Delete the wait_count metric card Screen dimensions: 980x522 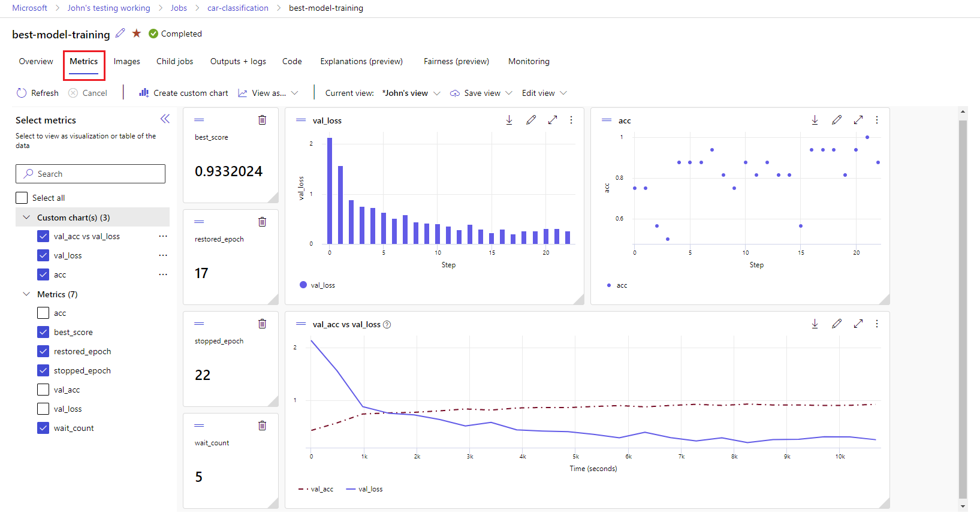pos(262,426)
